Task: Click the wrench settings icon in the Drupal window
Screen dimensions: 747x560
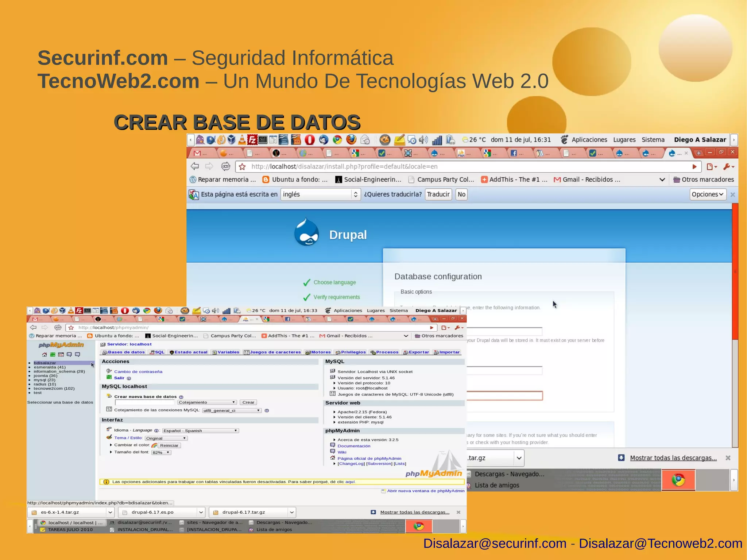Action: point(728,167)
